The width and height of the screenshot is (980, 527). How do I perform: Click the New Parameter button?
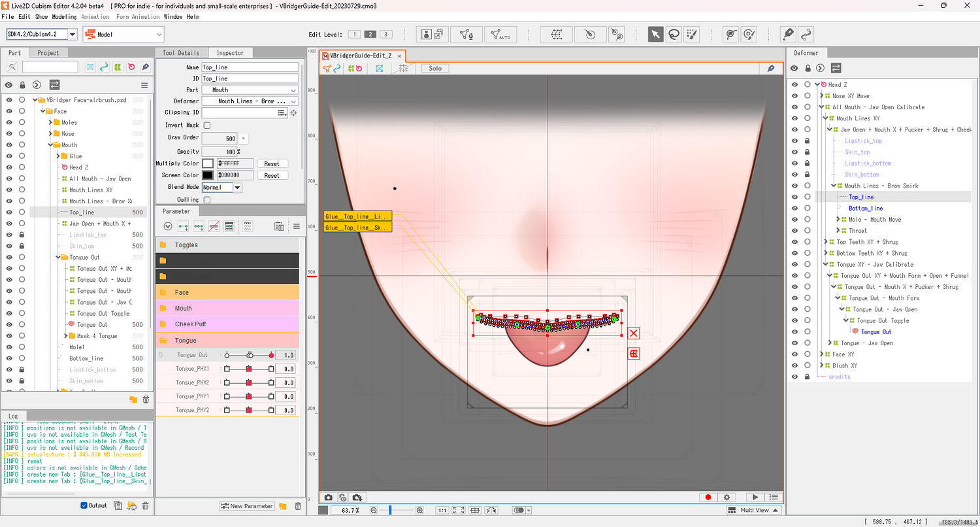pyautogui.click(x=247, y=506)
